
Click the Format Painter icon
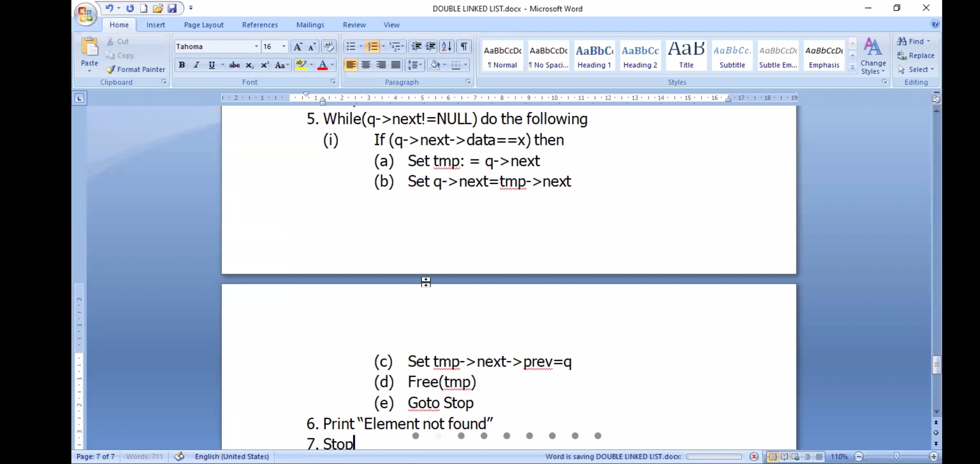point(110,69)
